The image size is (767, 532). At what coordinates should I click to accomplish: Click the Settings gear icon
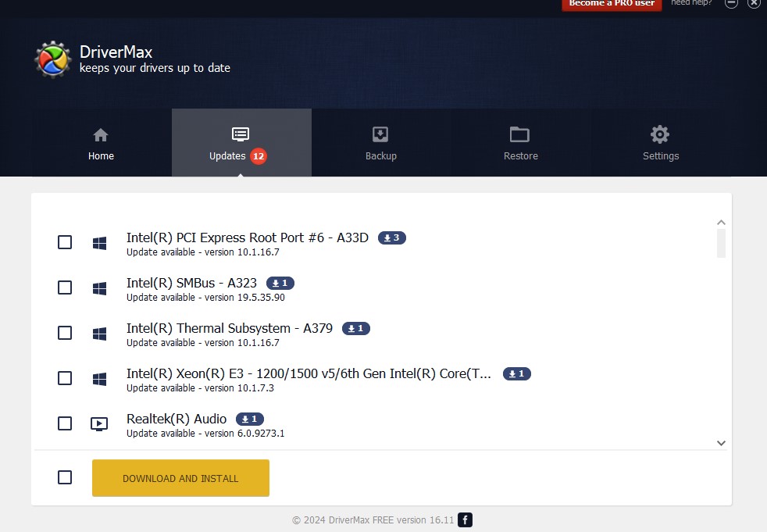pos(660,134)
